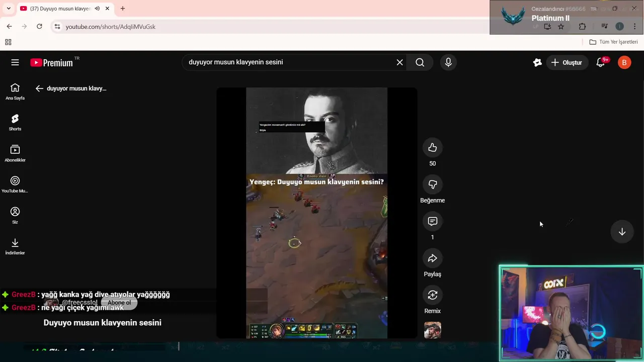
Task: Open İndirilenler in the sidebar
Action: (15, 246)
